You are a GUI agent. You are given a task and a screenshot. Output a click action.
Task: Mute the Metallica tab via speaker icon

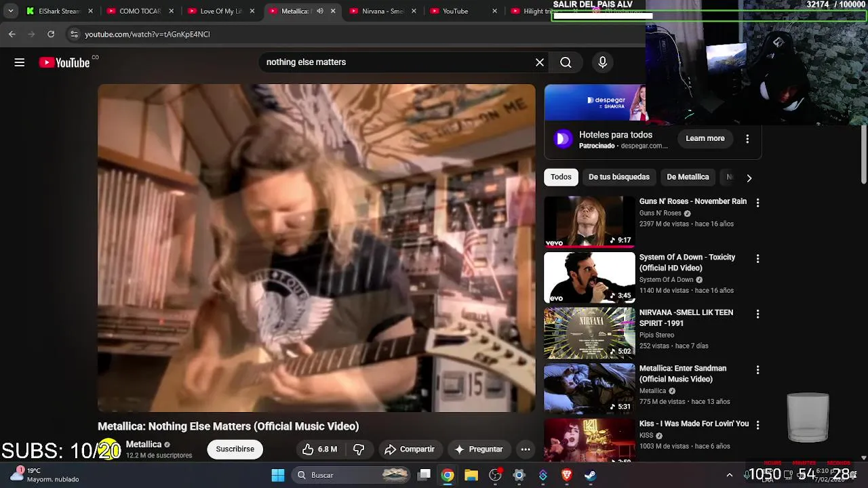click(319, 11)
